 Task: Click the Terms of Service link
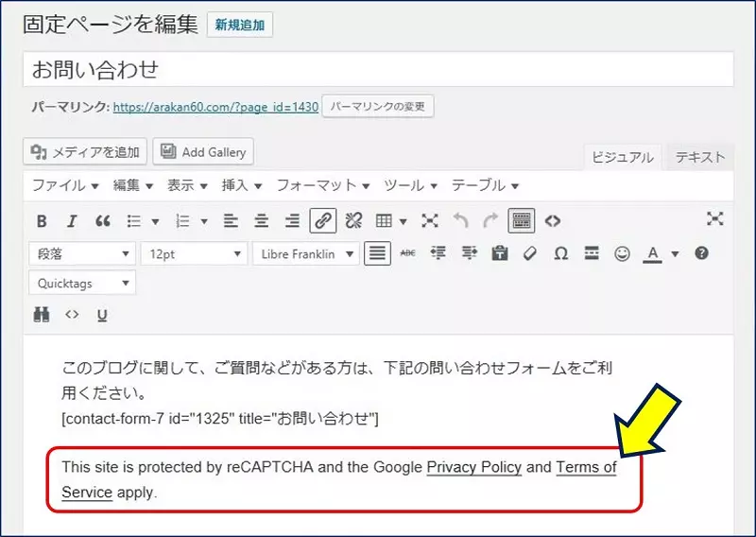click(x=586, y=467)
